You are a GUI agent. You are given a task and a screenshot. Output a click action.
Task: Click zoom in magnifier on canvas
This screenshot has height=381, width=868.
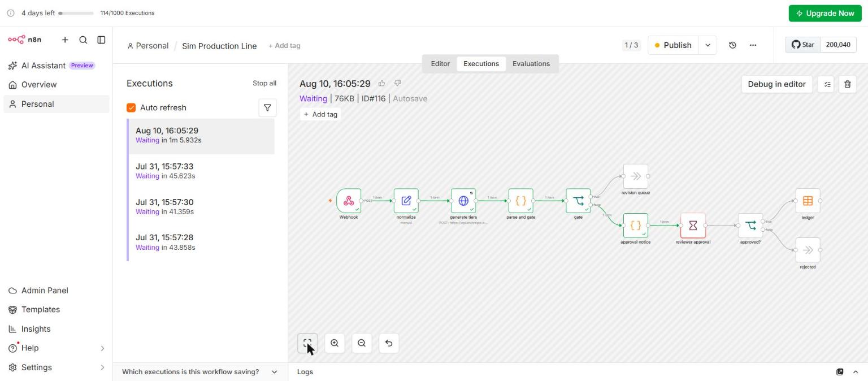coord(335,343)
